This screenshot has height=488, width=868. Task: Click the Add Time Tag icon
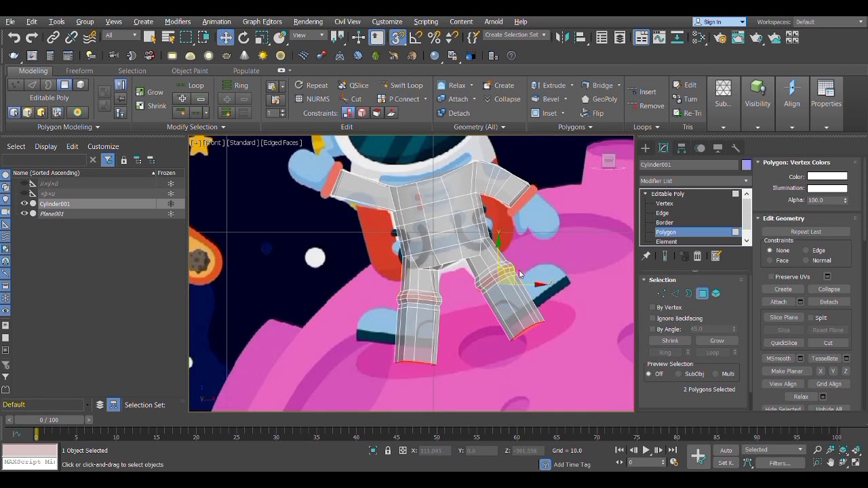[545, 464]
